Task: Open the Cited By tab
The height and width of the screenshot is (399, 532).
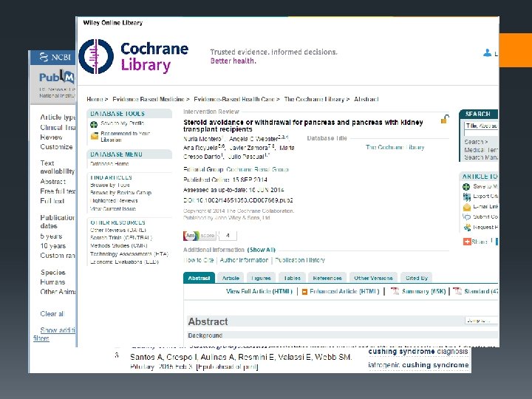Action: [x=416, y=278]
